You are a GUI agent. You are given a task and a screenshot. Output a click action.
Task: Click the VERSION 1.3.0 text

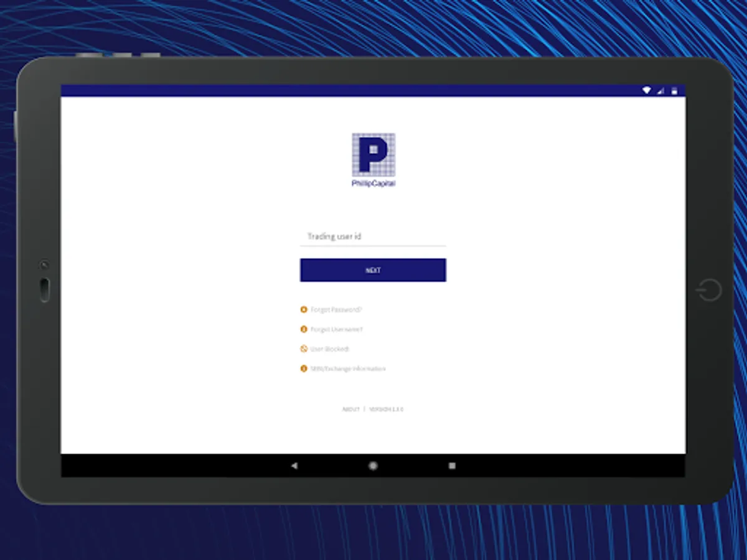click(387, 409)
